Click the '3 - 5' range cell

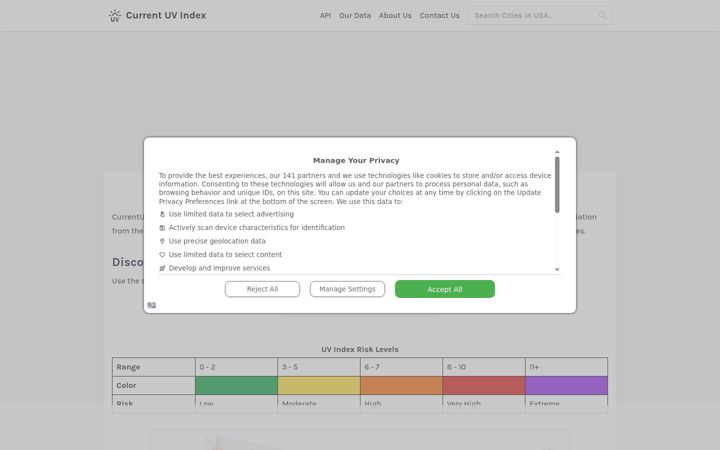click(319, 367)
